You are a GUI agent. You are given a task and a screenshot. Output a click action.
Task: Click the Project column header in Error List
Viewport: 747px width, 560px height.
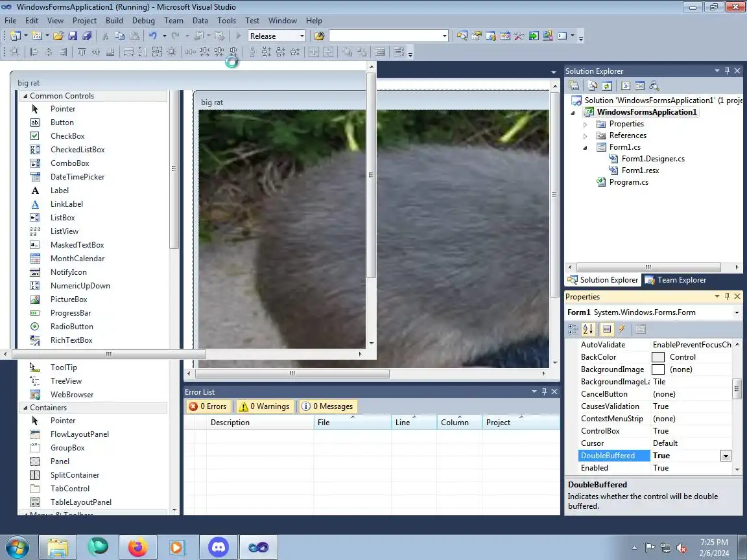521,423
